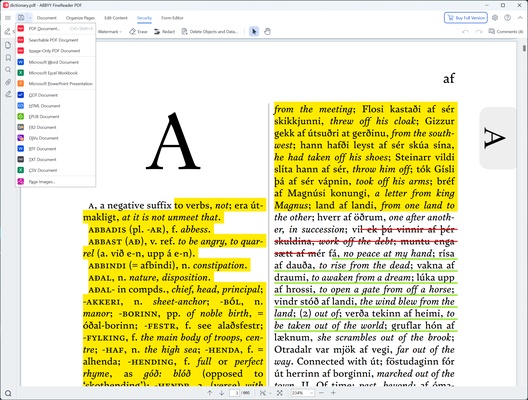This screenshot has width=528, height=400.
Task: Click the rotated A thumb index tab
Action: [x=497, y=138]
